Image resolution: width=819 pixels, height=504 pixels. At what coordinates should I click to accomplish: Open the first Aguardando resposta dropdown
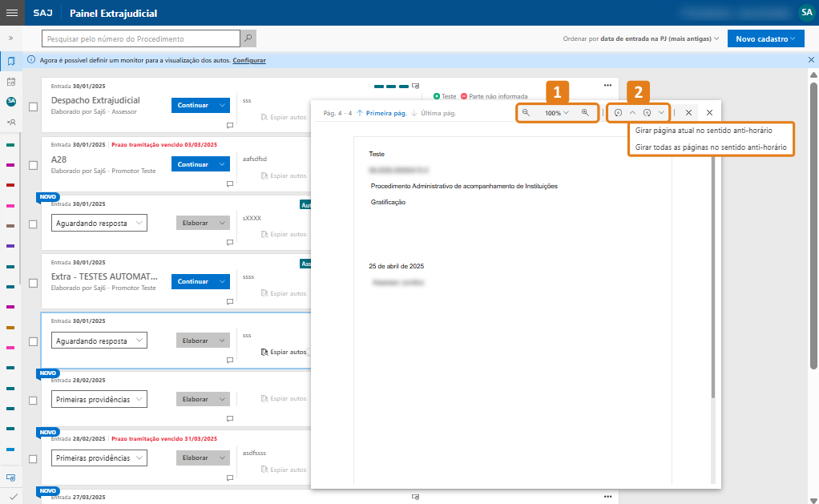(x=99, y=224)
